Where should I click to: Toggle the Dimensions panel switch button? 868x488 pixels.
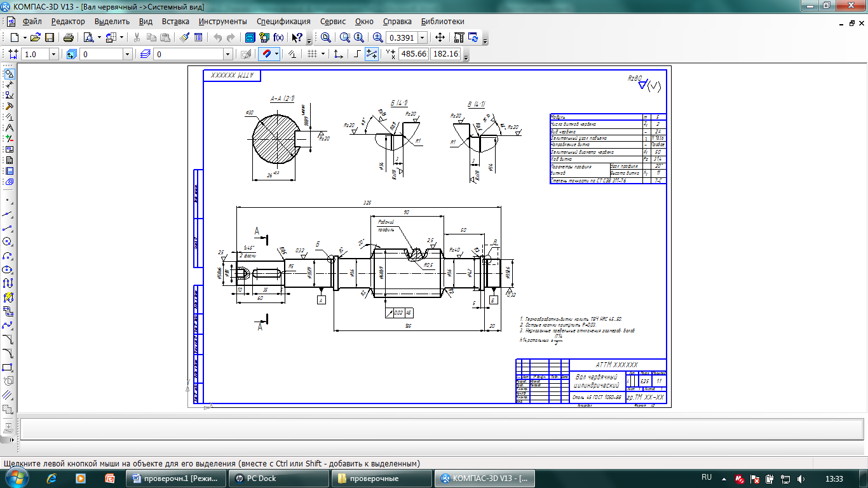[8, 84]
